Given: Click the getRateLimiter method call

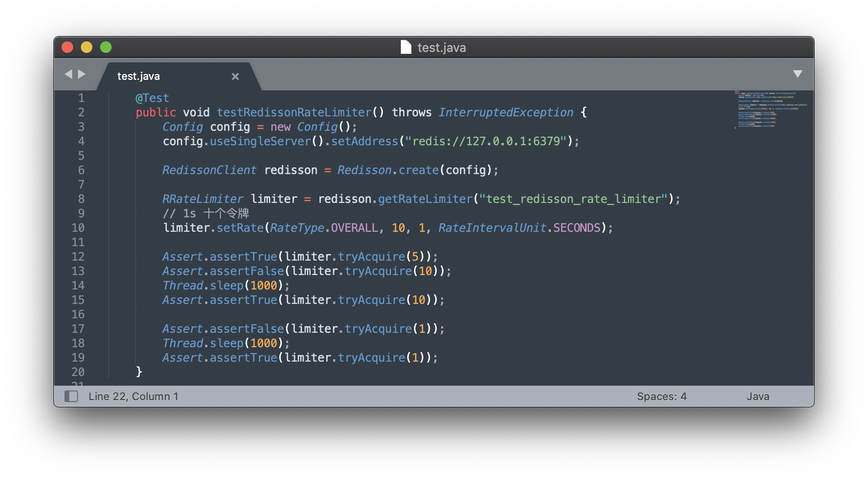Looking at the screenshot, I should 425,199.
